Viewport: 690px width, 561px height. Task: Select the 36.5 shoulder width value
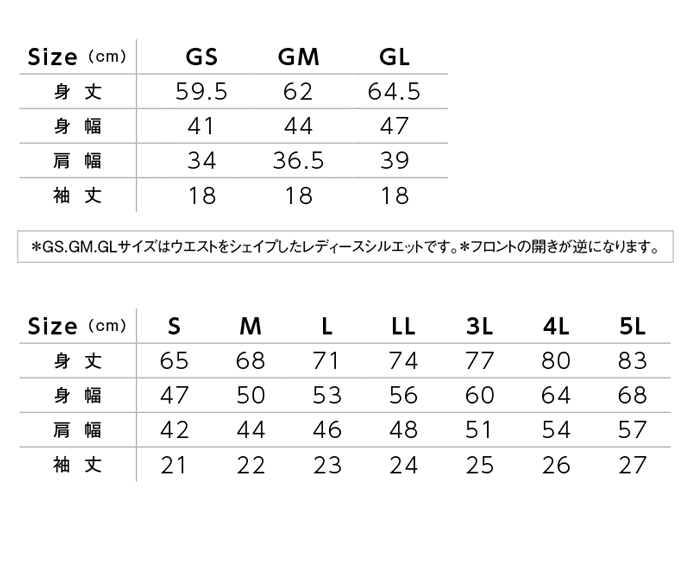(x=298, y=160)
